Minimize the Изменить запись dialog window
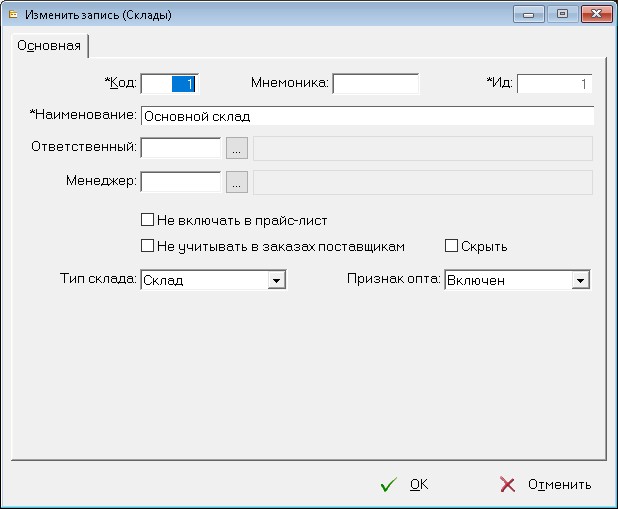Image resolution: width=618 pixels, height=509 pixels. pos(530,14)
